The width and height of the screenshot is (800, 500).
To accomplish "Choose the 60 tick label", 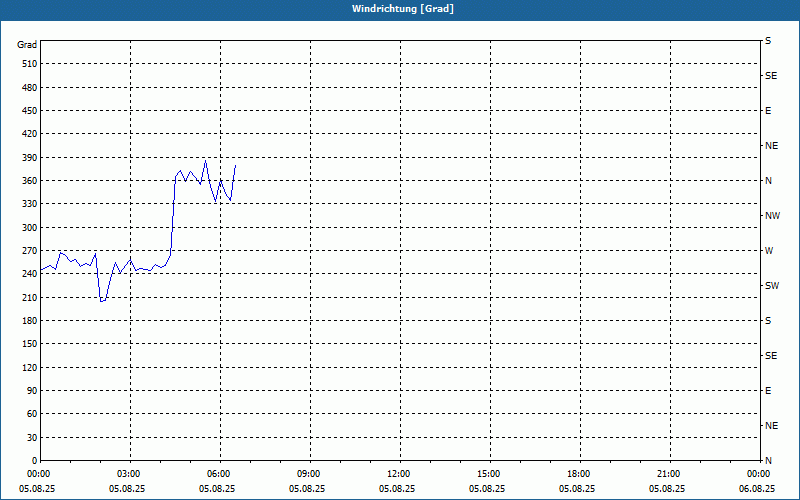I will pyautogui.click(x=32, y=414).
